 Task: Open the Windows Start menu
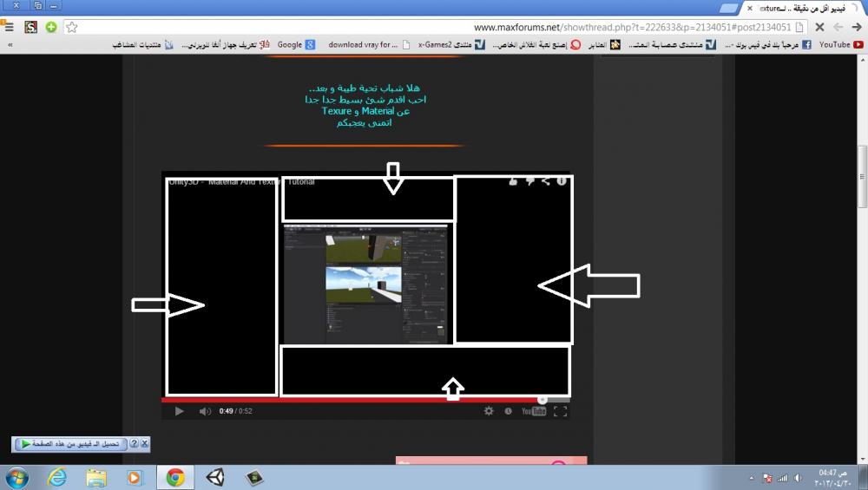coord(16,478)
